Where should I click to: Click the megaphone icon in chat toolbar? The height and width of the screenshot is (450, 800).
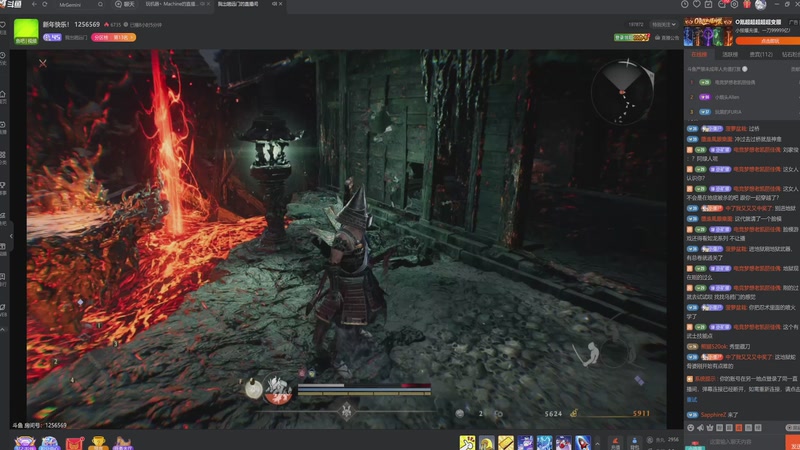coord(701,428)
